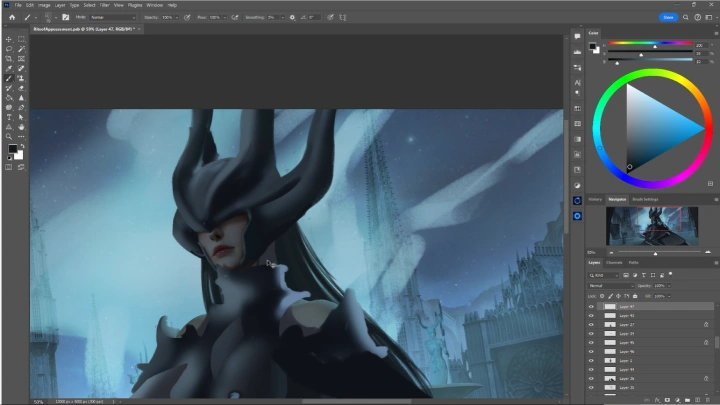Open Flow dropdown arrow
The height and width of the screenshot is (405, 720).
click(x=225, y=17)
